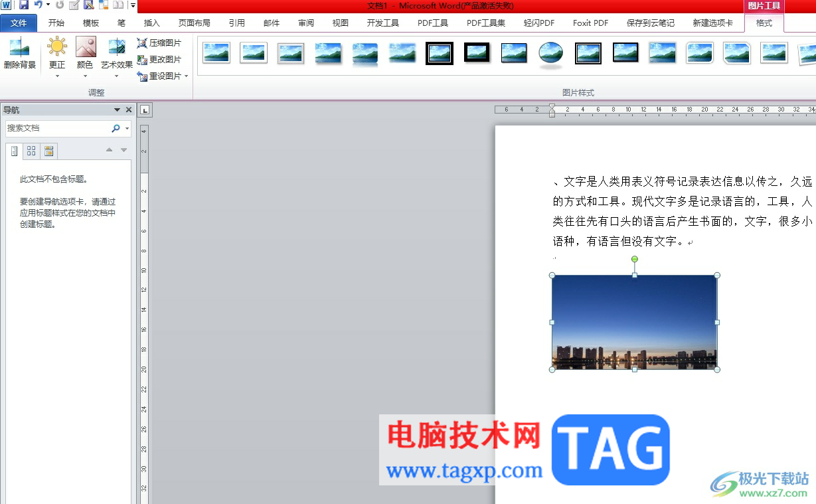Image resolution: width=816 pixels, height=504 pixels.
Task: Click the next result down arrow in navigation
Action: (123, 150)
